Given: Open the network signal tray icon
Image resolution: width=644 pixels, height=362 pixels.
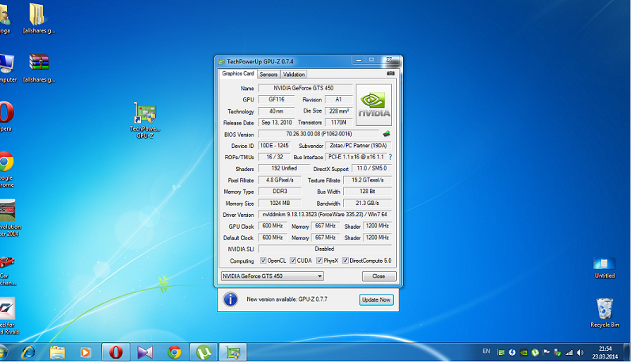Looking at the screenshot, I should [569, 352].
